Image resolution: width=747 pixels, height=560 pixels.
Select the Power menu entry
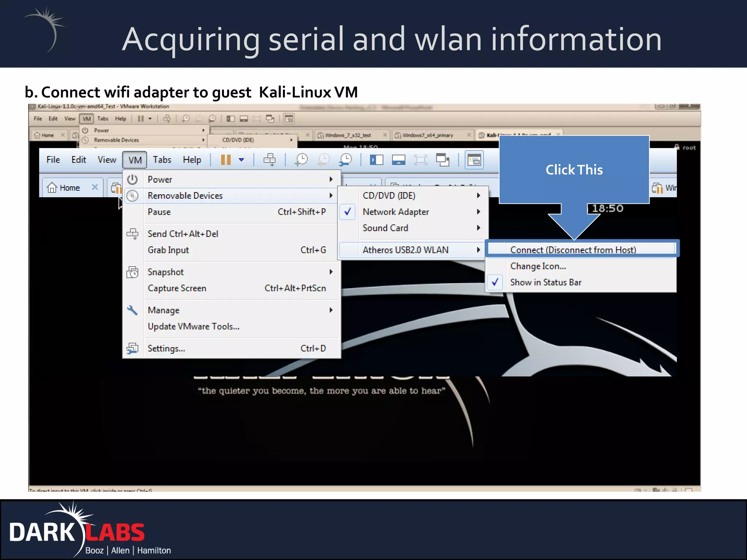[x=232, y=179]
